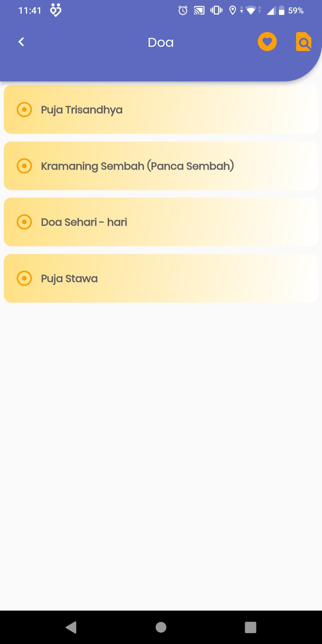Tap the back arrow in header
The width and height of the screenshot is (322, 644).
[x=21, y=42]
